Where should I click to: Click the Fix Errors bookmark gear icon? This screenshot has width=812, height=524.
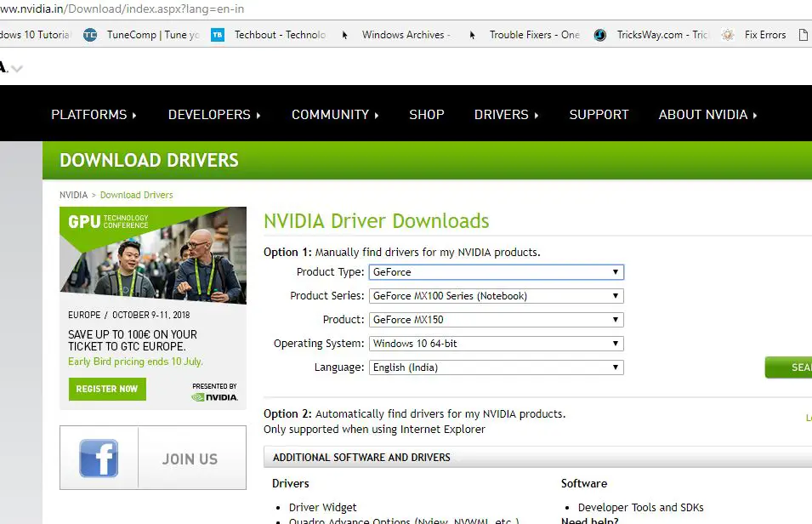[728, 35]
